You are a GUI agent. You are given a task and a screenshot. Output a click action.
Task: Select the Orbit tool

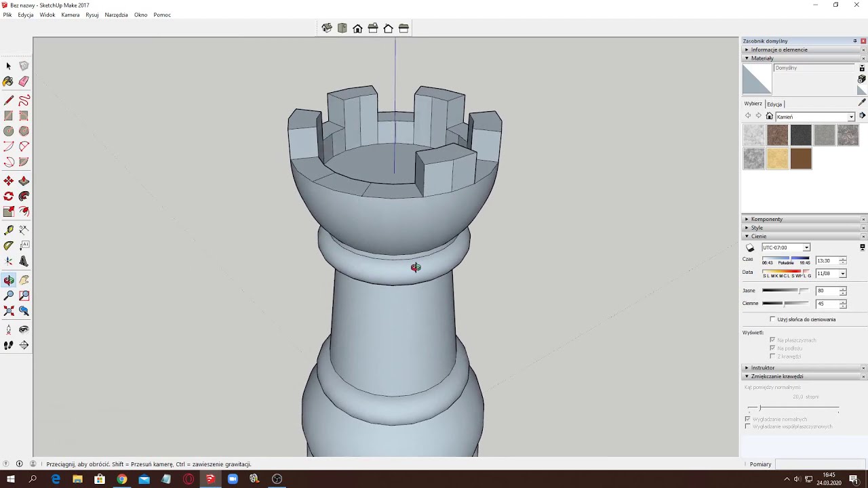coord(8,280)
